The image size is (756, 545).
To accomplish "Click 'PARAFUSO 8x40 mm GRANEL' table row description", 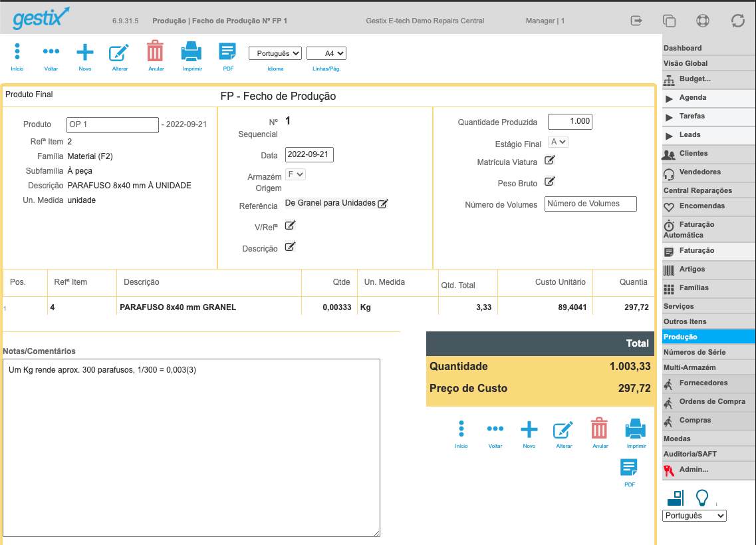I will [x=178, y=307].
